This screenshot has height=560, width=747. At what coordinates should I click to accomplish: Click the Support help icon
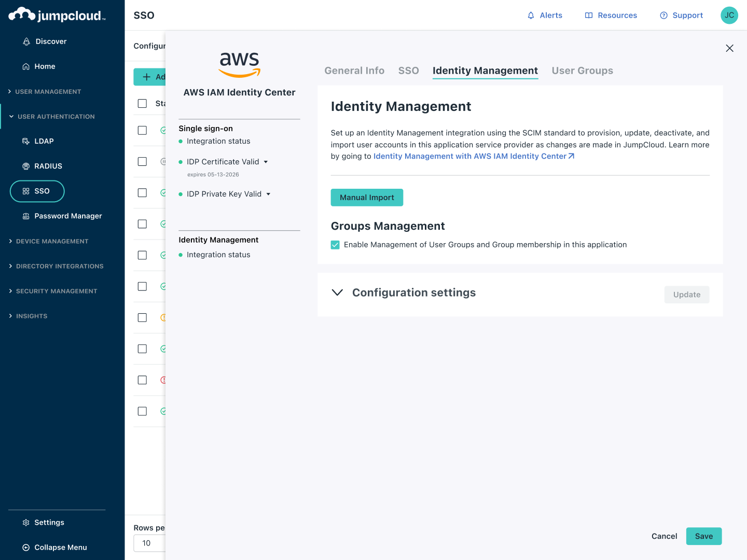[663, 15]
